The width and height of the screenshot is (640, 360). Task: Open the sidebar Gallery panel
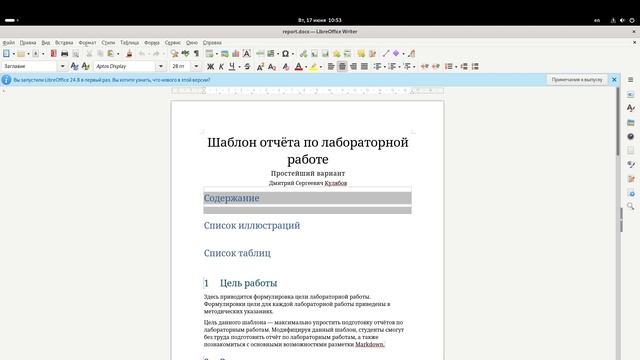631,122
